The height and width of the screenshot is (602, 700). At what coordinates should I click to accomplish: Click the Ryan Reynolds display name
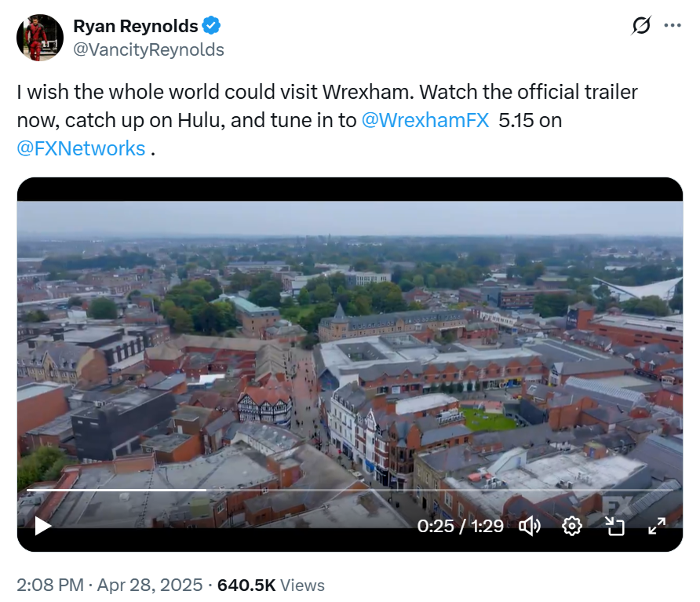point(135,26)
